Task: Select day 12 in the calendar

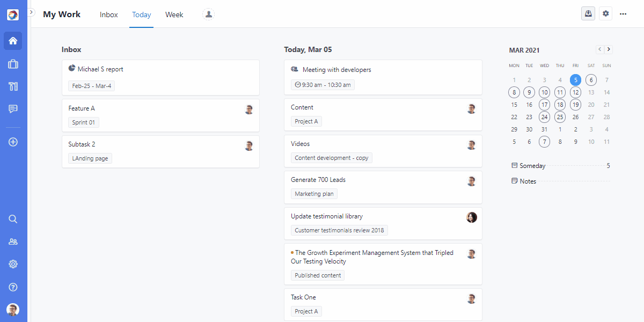Action: coord(575,92)
